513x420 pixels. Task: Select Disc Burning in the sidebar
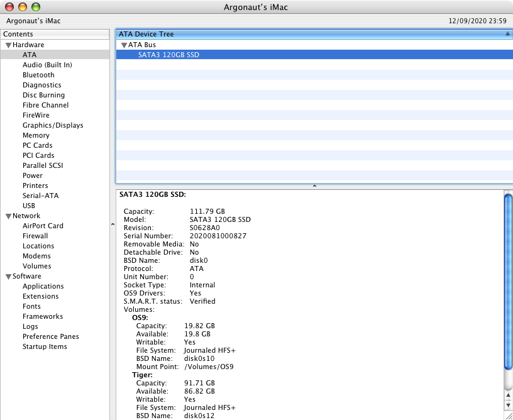click(x=43, y=95)
